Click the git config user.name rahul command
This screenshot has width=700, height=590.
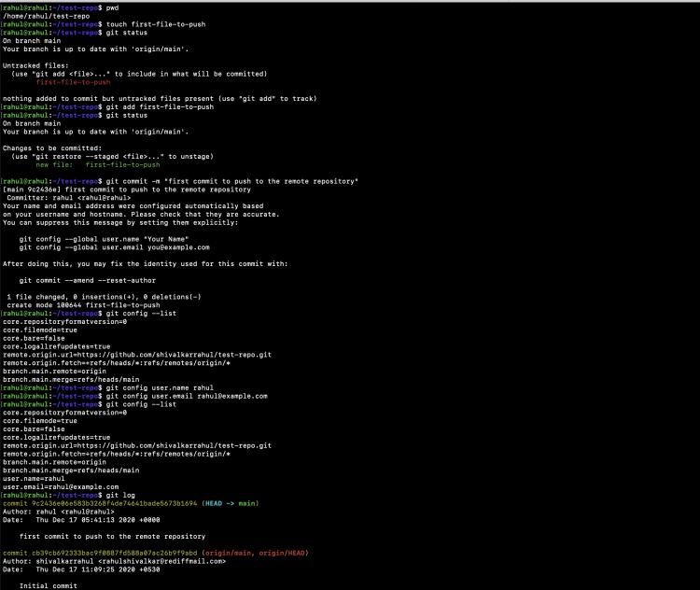tap(161, 386)
